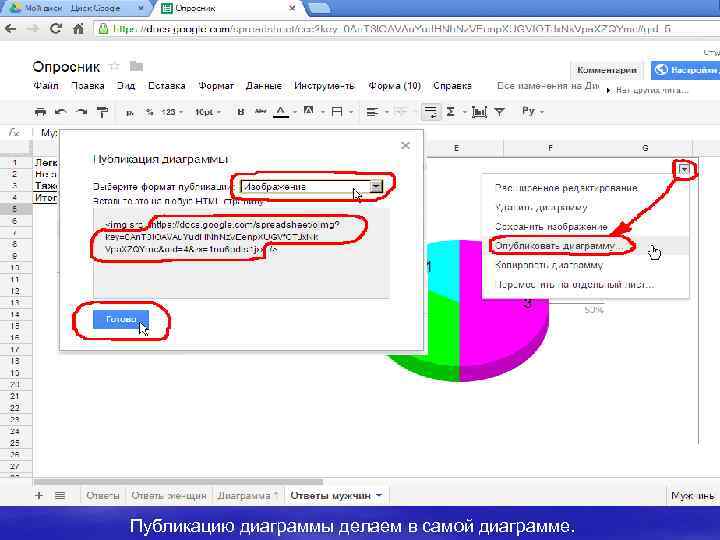The width and height of the screenshot is (720, 540).
Task: Star the Опросник document
Action: 114,67
